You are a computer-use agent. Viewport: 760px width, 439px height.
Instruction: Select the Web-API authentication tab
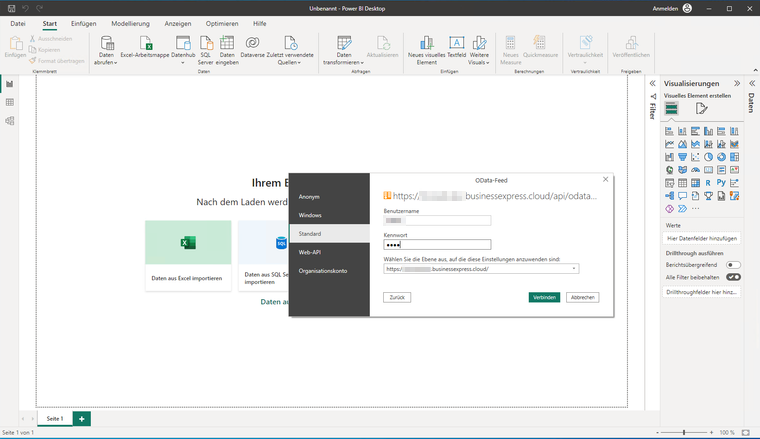click(x=310, y=252)
